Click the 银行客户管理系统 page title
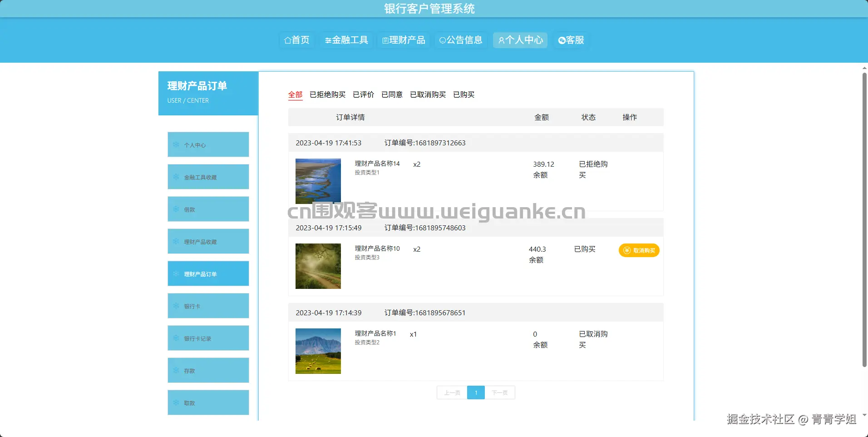This screenshot has height=437, width=868. (429, 9)
